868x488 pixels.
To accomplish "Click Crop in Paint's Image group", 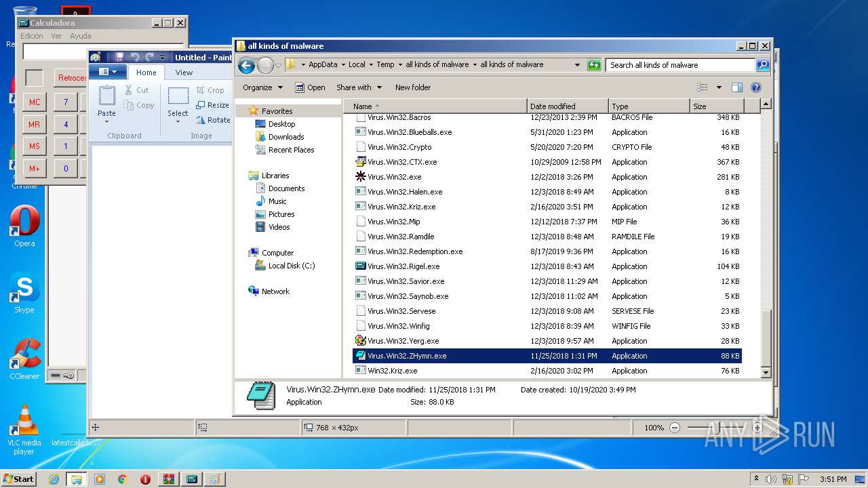I will (210, 90).
